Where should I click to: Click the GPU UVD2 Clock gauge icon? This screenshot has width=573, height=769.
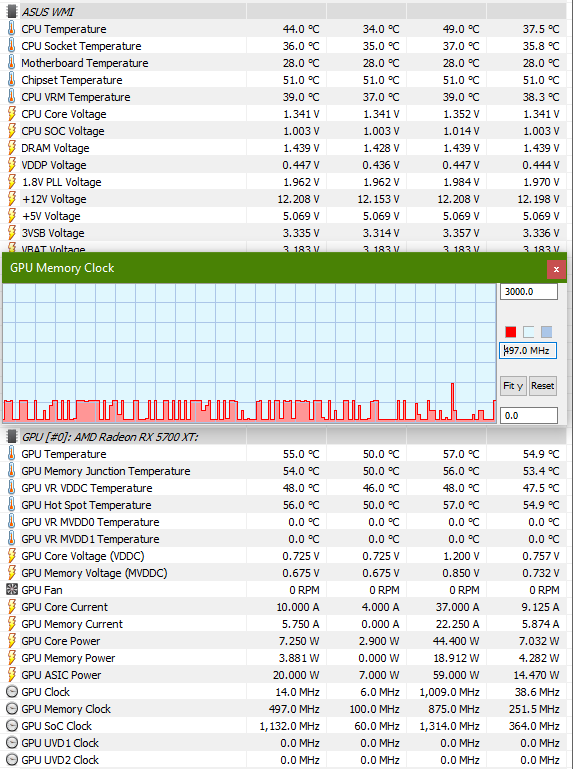coord(12,760)
